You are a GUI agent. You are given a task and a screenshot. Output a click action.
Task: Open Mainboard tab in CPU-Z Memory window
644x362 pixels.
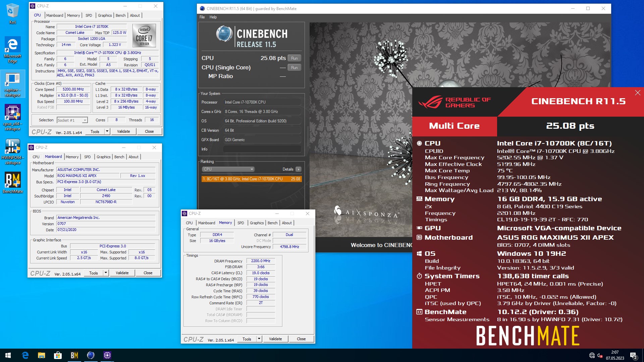tap(207, 223)
